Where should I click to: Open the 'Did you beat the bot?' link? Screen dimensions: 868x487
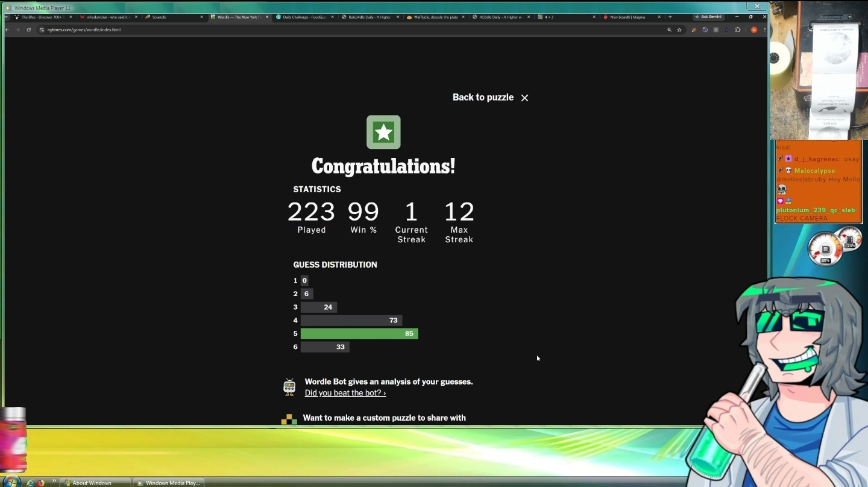click(345, 393)
